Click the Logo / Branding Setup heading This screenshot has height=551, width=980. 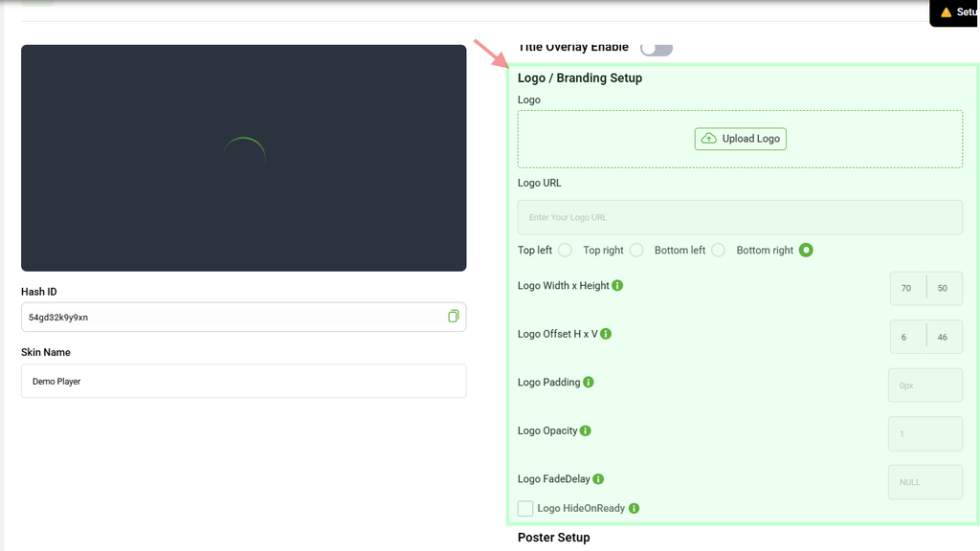tap(580, 78)
